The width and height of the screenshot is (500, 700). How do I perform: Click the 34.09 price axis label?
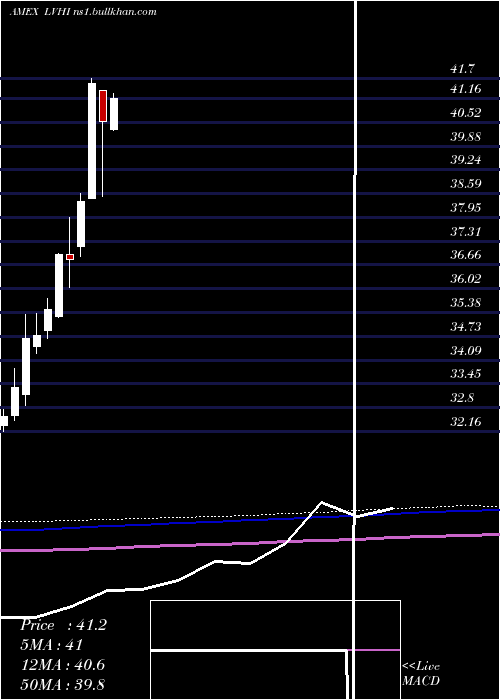466,350
